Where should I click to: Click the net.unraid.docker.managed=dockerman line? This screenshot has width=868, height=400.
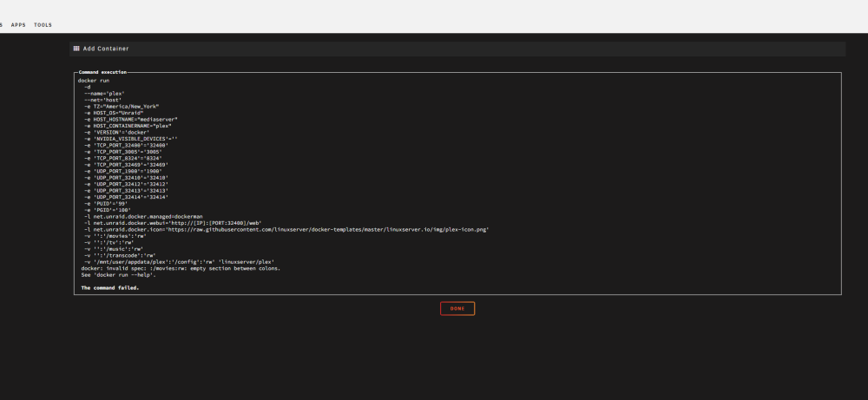point(144,216)
